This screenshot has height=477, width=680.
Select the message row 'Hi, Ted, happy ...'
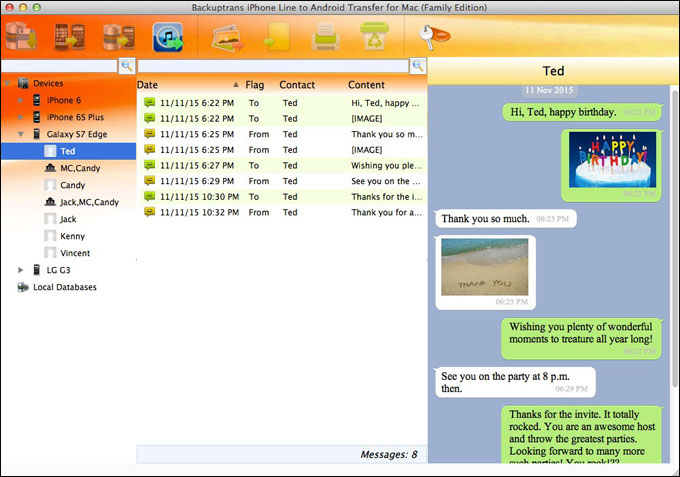[x=282, y=103]
